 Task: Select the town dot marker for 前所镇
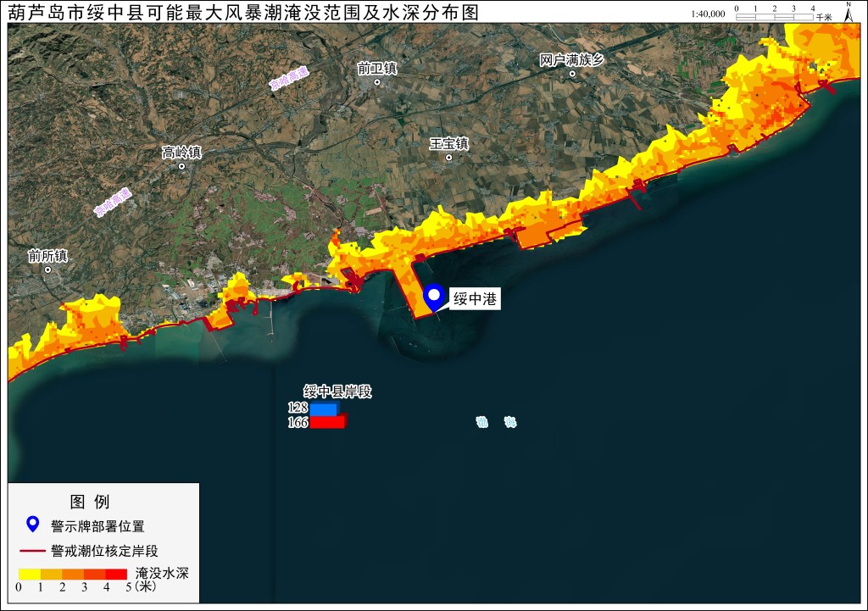pos(47,269)
